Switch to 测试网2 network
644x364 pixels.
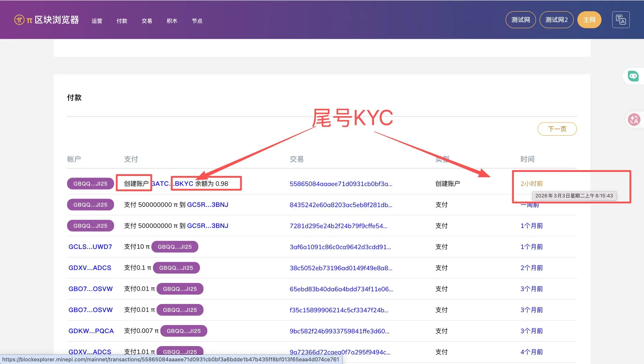[x=556, y=20]
